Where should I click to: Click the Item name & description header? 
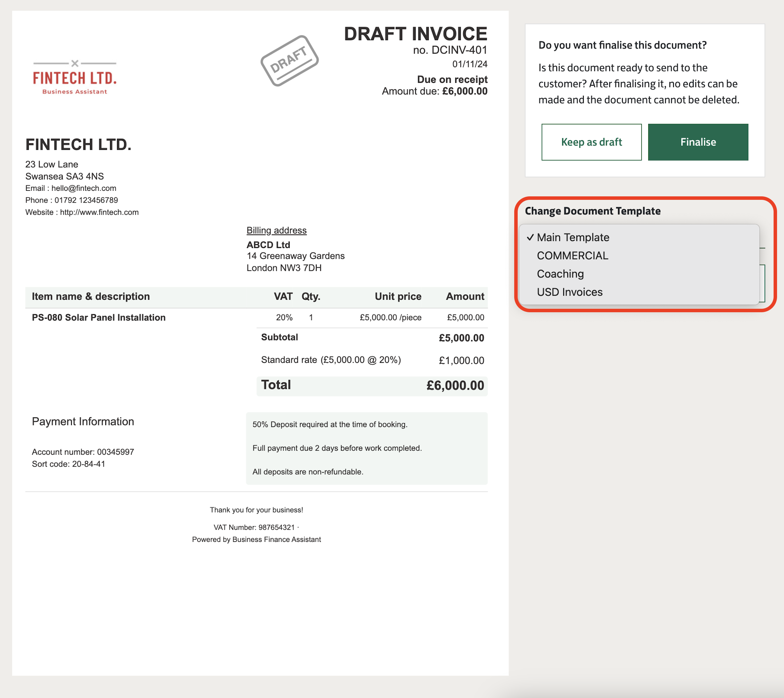pyautogui.click(x=91, y=297)
